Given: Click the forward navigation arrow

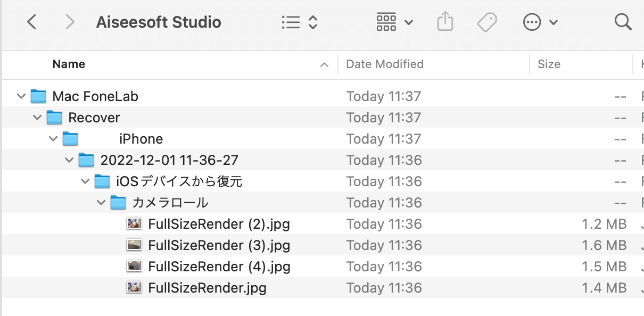Looking at the screenshot, I should point(69,22).
